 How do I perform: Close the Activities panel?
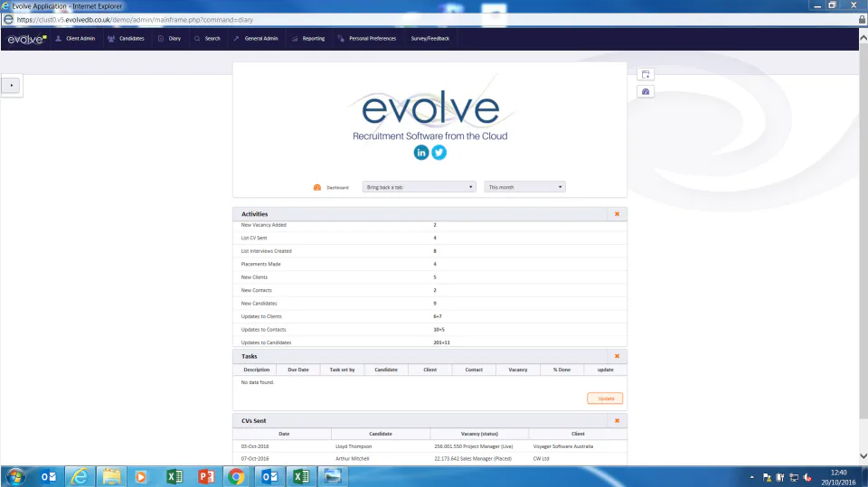coord(617,214)
